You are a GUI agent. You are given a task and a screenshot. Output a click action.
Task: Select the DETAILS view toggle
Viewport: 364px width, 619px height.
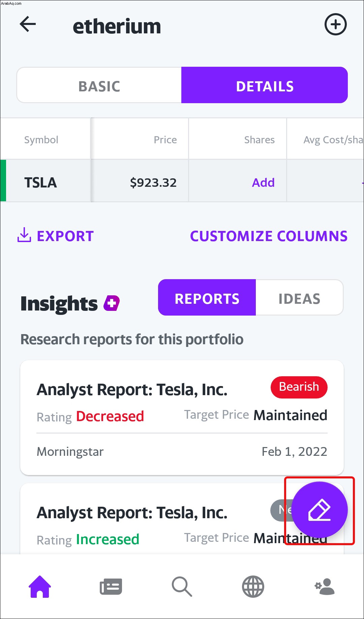265,85
